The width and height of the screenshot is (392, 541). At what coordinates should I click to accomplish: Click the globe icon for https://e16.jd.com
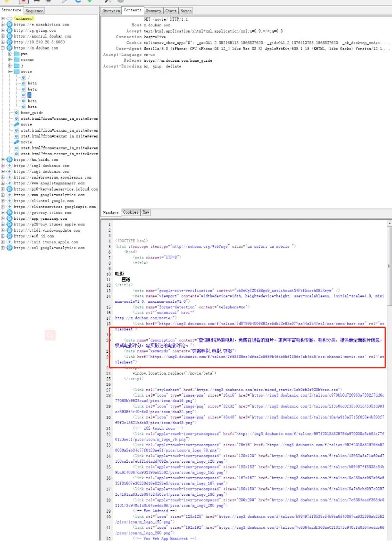point(9,236)
